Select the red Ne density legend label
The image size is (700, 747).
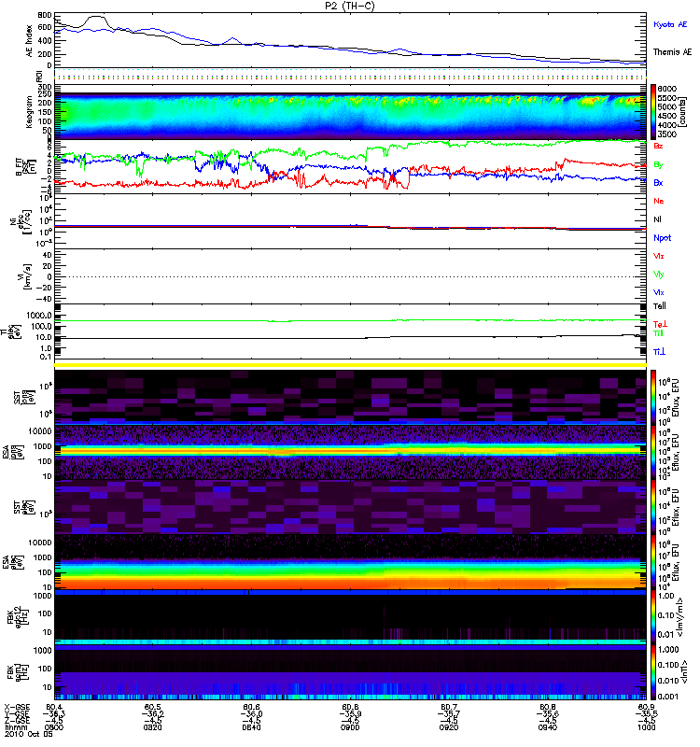[x=659, y=201]
